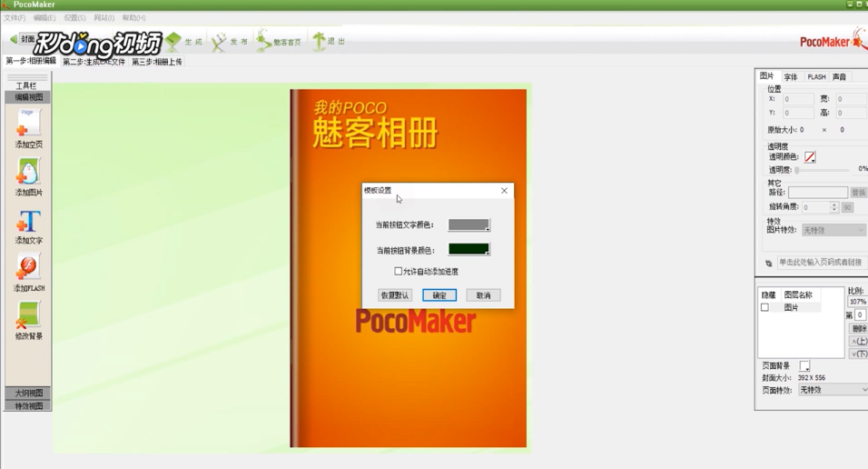Click the link icon beside page link field
This screenshot has height=469, width=868.
click(x=769, y=264)
